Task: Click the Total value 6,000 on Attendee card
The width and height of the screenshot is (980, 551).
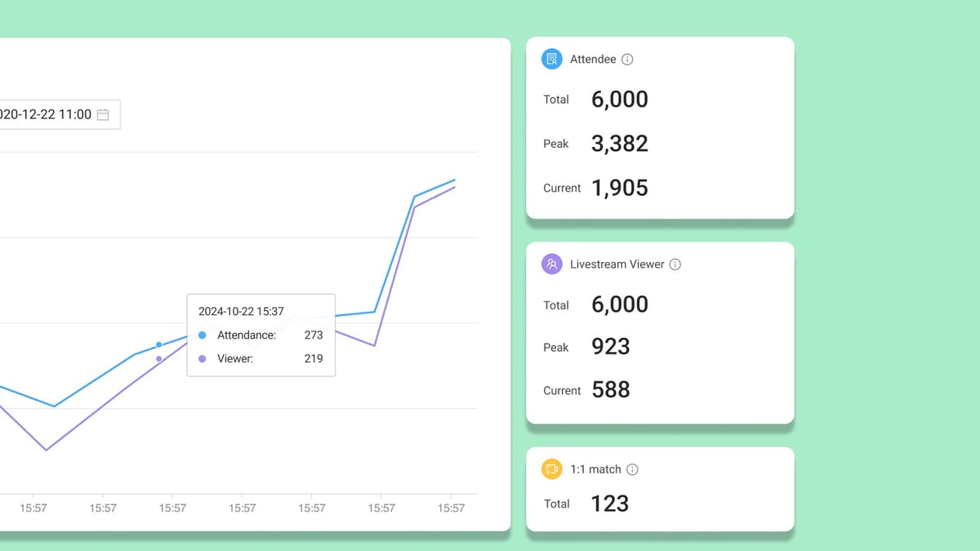Action: tap(619, 99)
